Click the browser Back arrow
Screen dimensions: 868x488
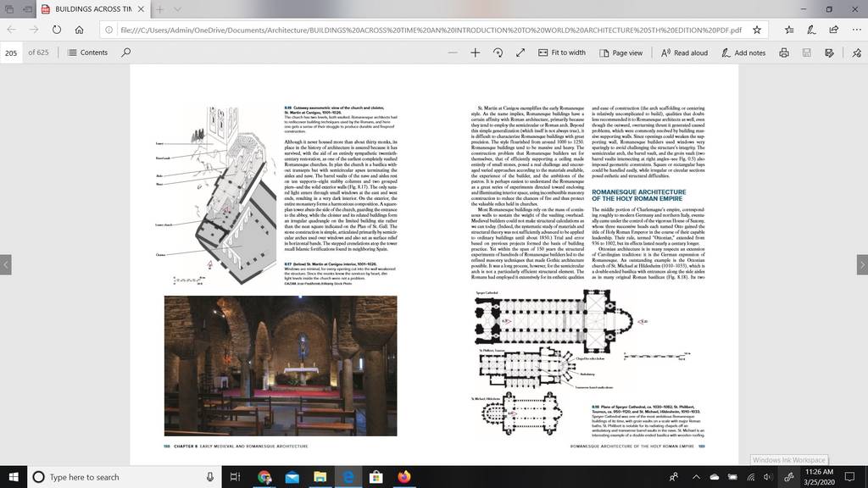[12, 30]
